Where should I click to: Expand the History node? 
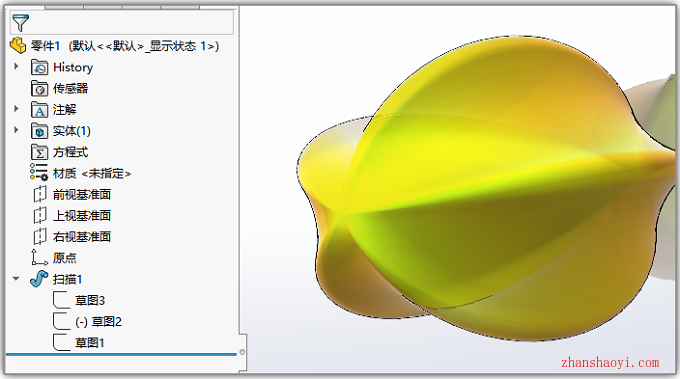coord(16,66)
